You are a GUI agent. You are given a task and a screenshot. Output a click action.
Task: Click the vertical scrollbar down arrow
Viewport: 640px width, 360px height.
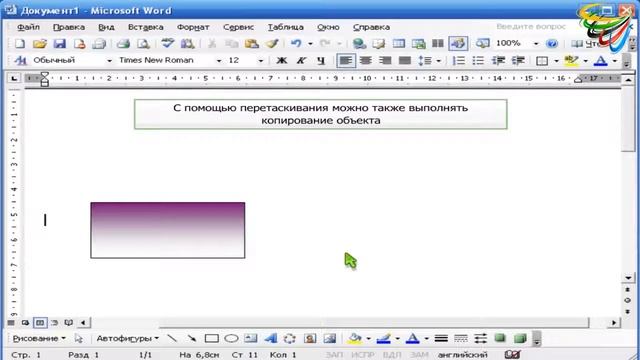(x=628, y=278)
